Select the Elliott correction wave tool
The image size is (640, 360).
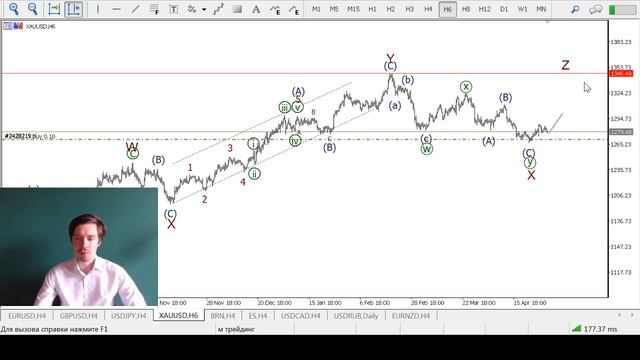294,9
